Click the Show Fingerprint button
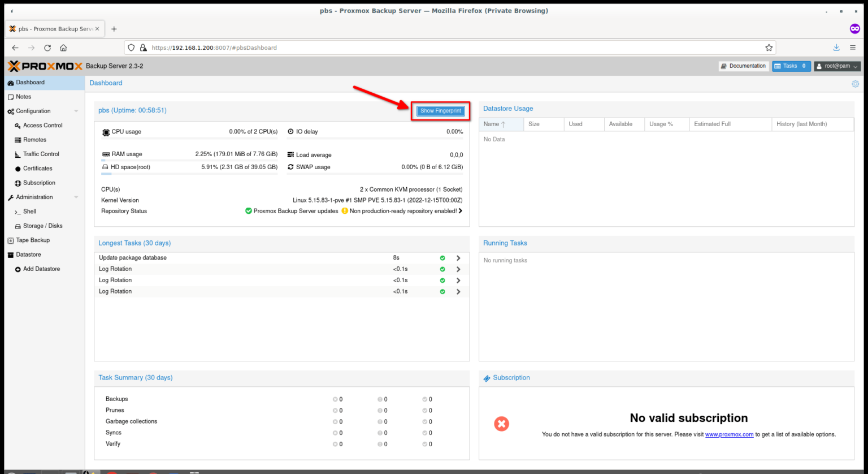The width and height of the screenshot is (868, 474). [x=441, y=111]
